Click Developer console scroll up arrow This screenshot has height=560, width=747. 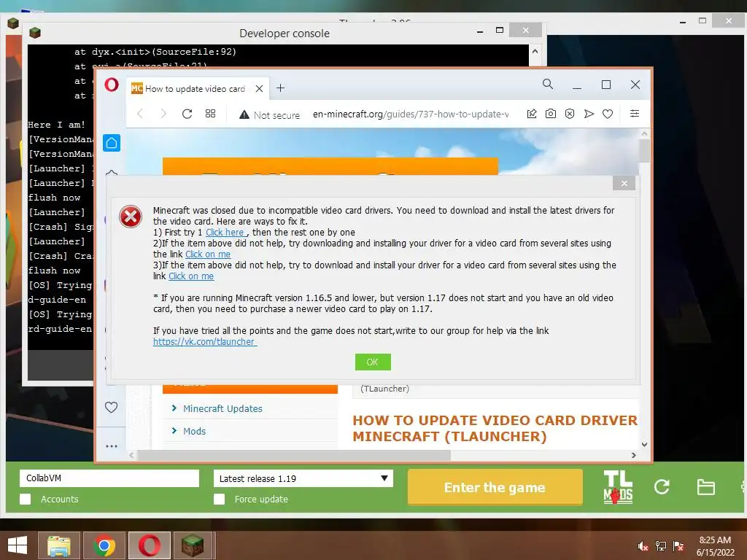[535, 51]
